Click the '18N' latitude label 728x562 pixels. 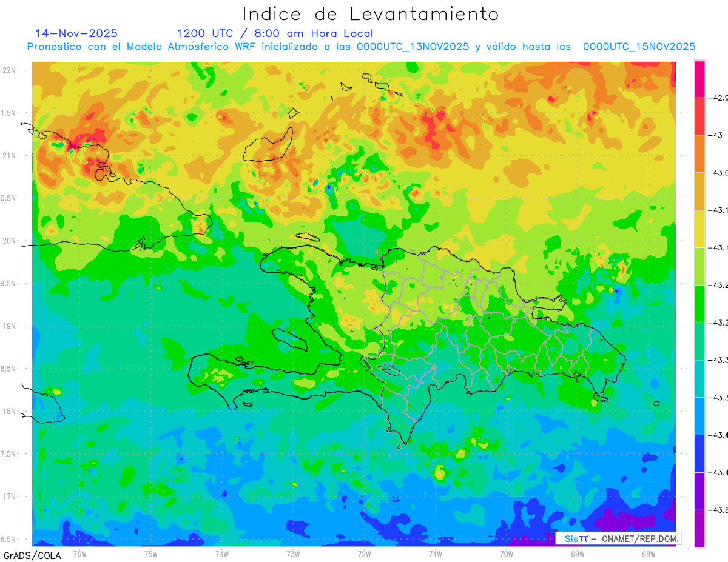(x=9, y=411)
